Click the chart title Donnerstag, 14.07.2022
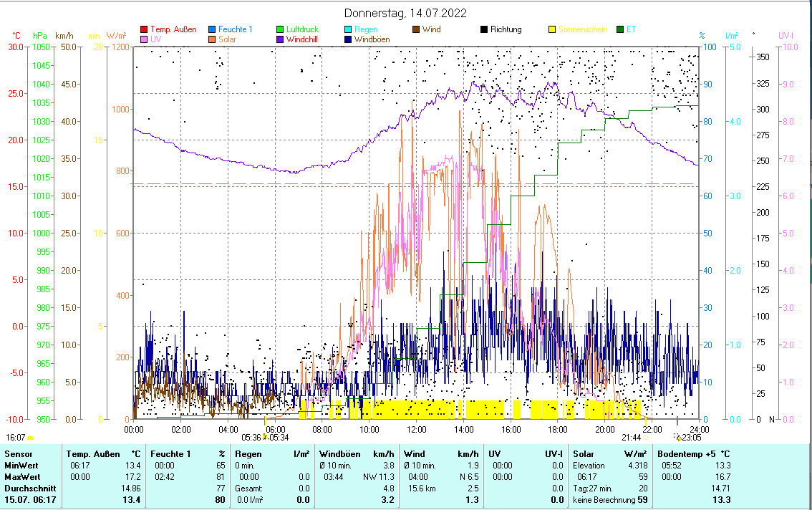 [405, 14]
